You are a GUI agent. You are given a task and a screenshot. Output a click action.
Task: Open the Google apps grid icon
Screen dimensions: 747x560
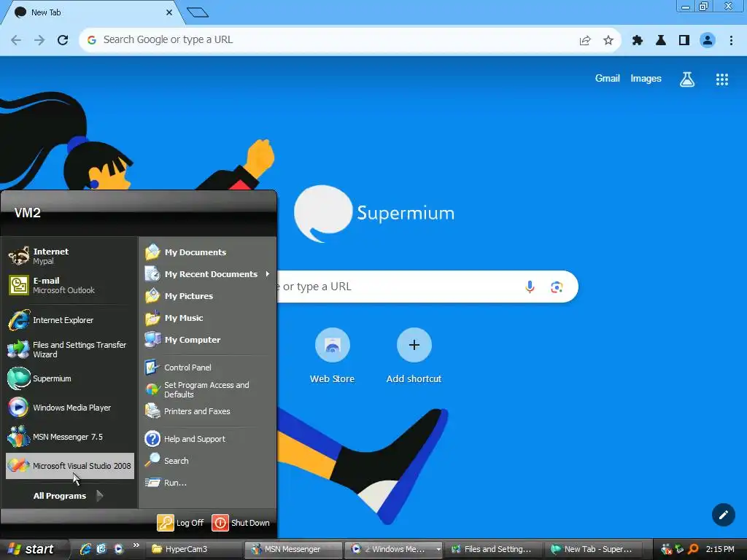tap(721, 79)
